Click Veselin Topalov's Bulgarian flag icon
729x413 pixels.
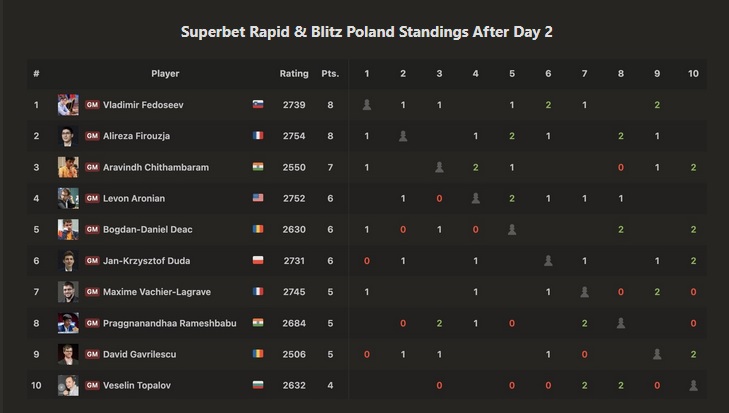click(258, 385)
